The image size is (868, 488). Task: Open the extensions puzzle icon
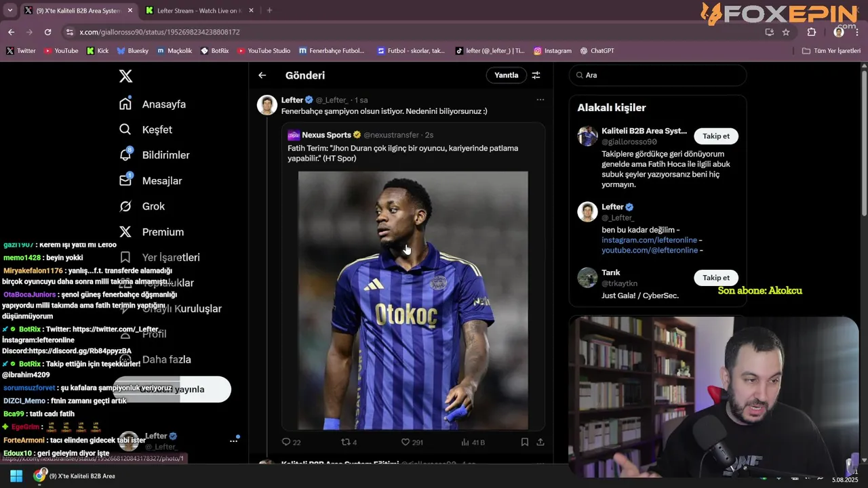[x=812, y=32]
